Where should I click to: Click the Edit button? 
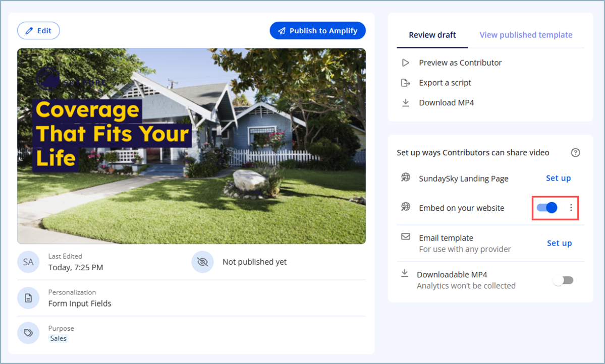[38, 31]
